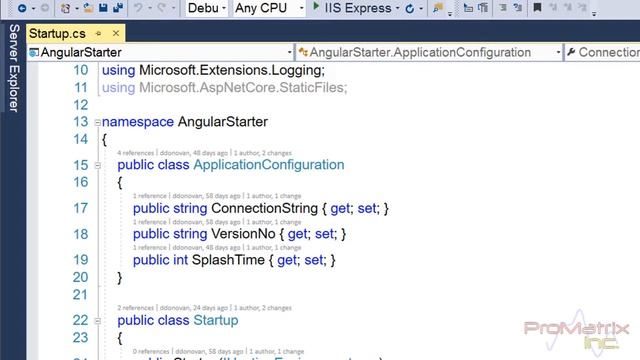The height and width of the screenshot is (360, 640).
Task: Close the Startup.cs tab
Action: click(x=116, y=33)
